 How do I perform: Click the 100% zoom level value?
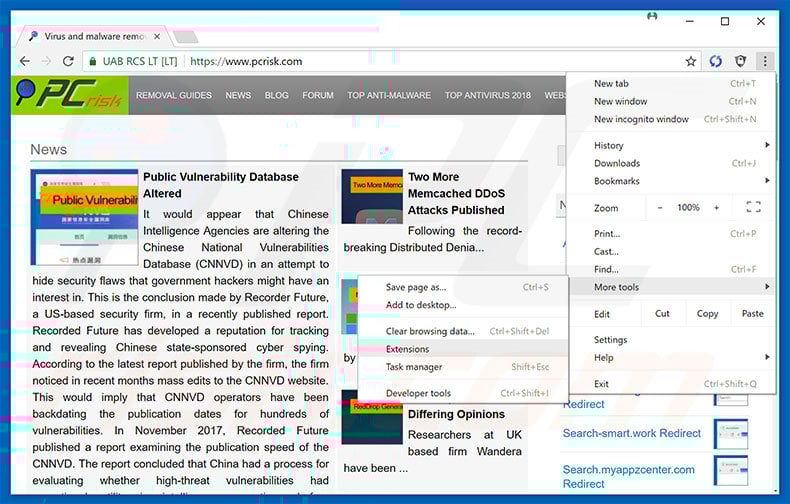click(688, 208)
